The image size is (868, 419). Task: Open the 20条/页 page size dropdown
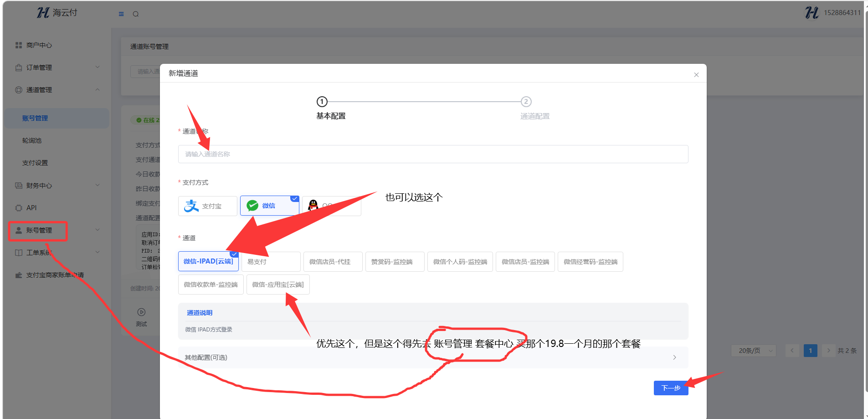(754, 351)
